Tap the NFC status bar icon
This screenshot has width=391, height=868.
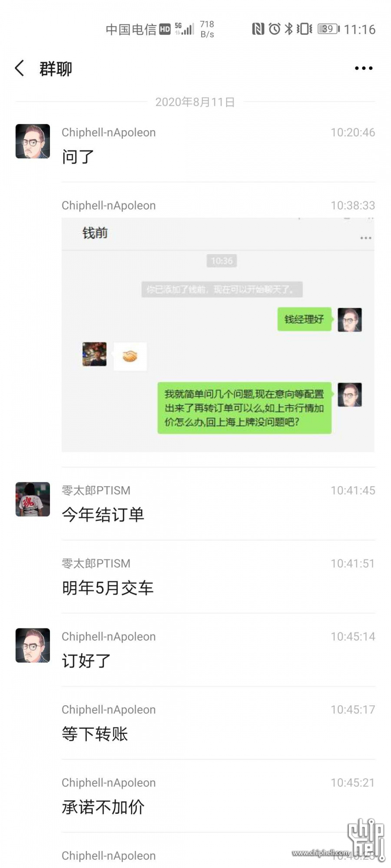point(258,29)
